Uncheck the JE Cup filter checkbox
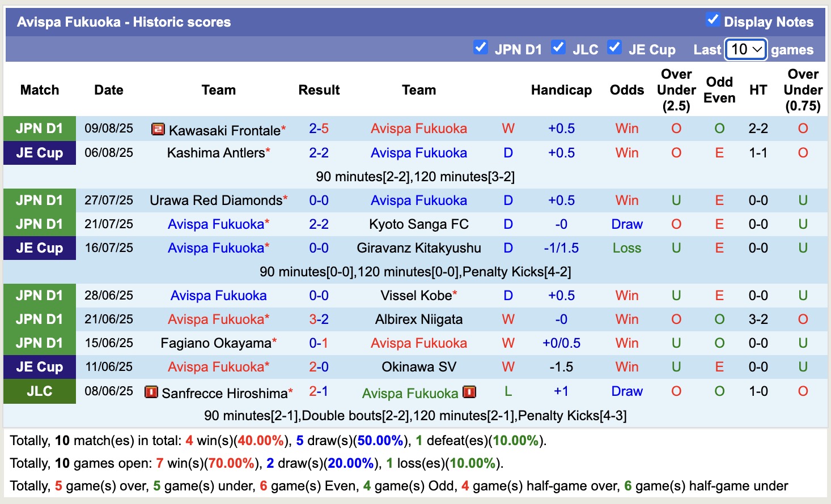 [x=614, y=49]
